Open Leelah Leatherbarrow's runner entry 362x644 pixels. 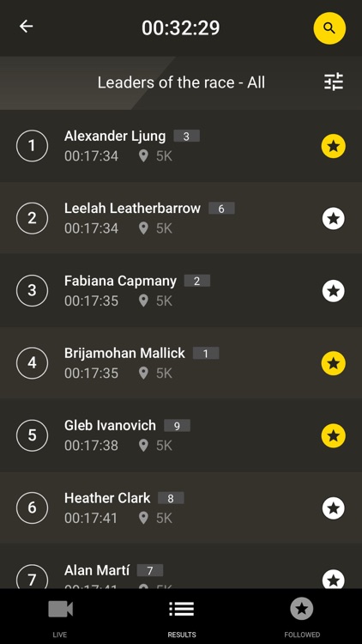click(181, 218)
